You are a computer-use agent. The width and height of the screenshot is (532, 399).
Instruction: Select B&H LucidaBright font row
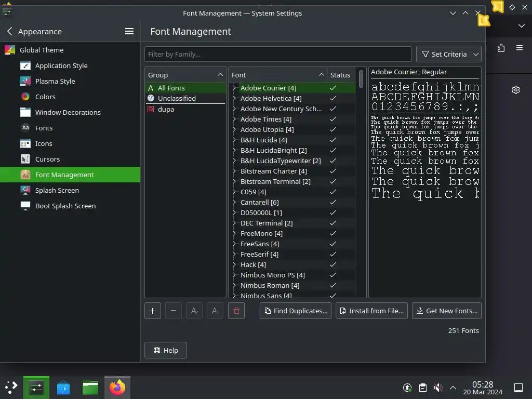coord(292,150)
